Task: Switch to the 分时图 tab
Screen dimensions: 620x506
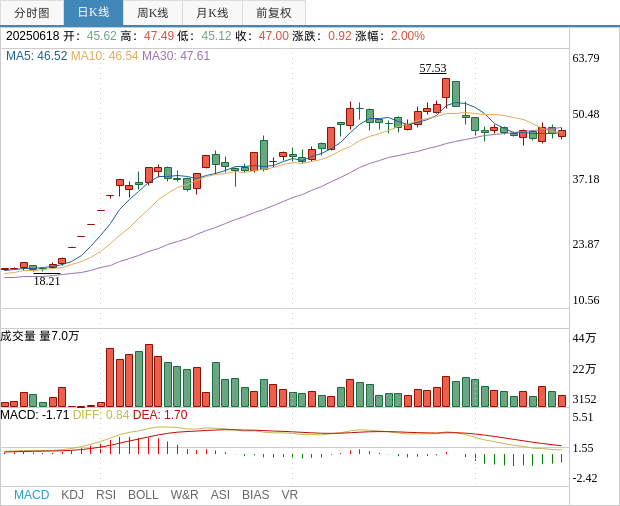Action: pyautogui.click(x=32, y=13)
